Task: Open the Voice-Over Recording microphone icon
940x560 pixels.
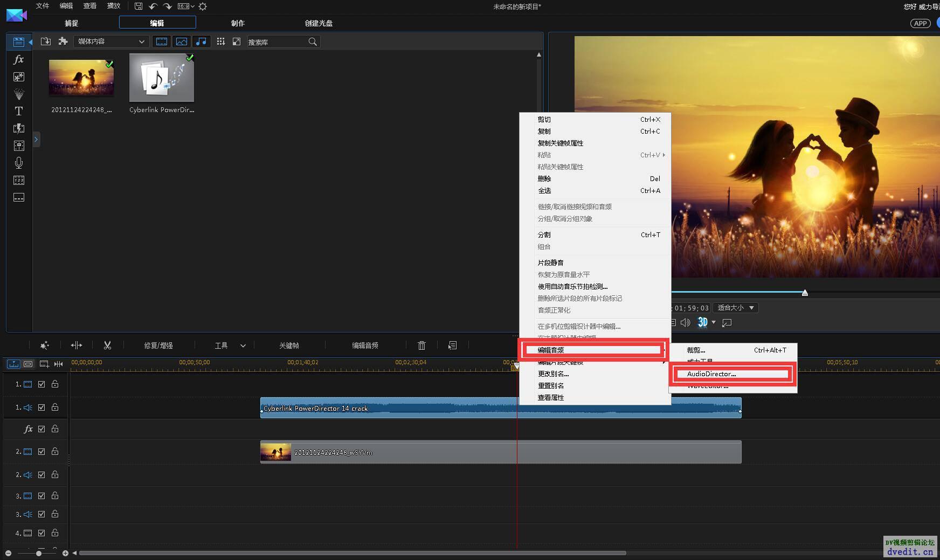Action: pos(19,163)
